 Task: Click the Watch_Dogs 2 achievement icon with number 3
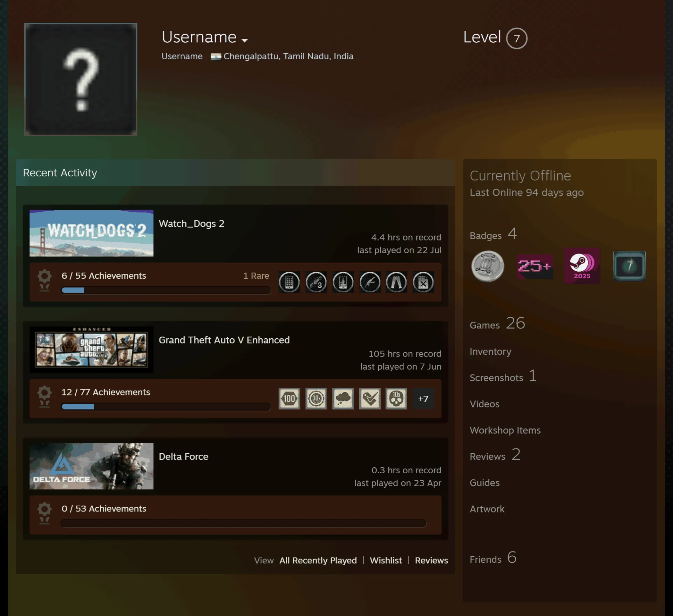pos(316,282)
